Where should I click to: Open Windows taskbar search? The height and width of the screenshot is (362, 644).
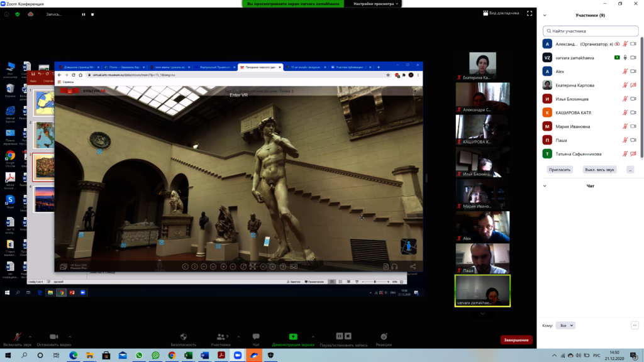(x=25, y=356)
